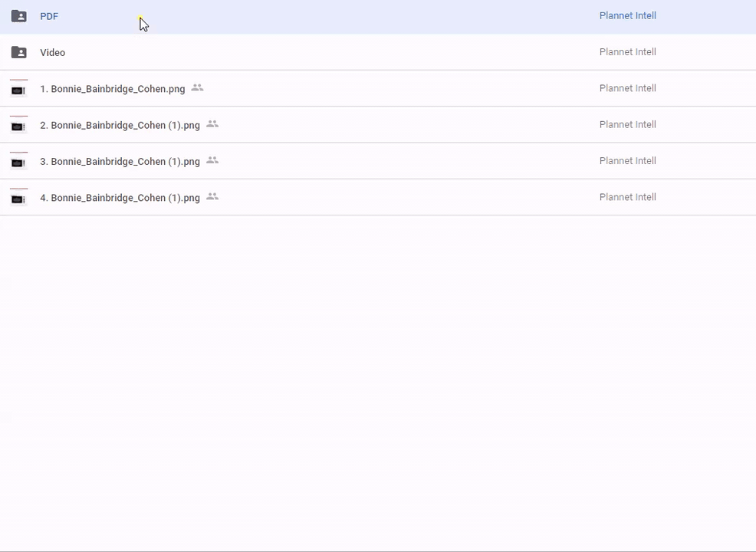Click owner Plannet Intell for file 4
The height and width of the screenshot is (552, 756).
[627, 197]
